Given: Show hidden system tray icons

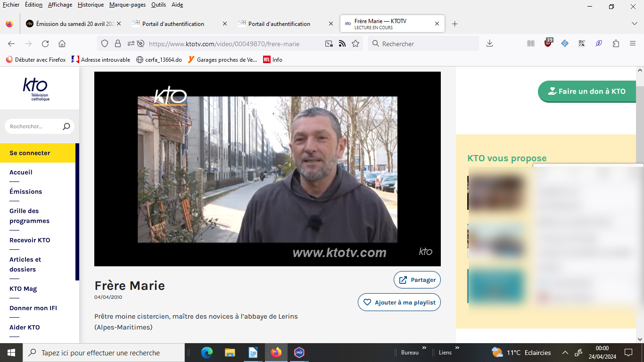Looking at the screenshot, I should [x=565, y=353].
